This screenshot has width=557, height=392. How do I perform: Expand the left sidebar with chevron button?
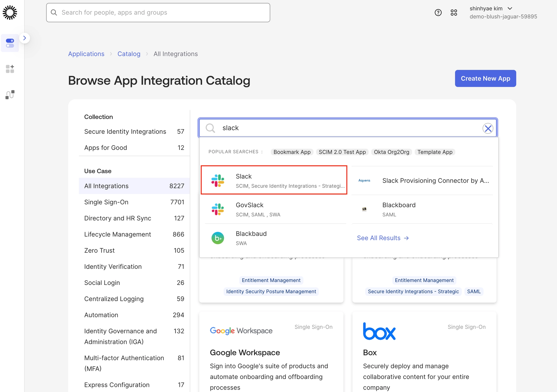(24, 38)
